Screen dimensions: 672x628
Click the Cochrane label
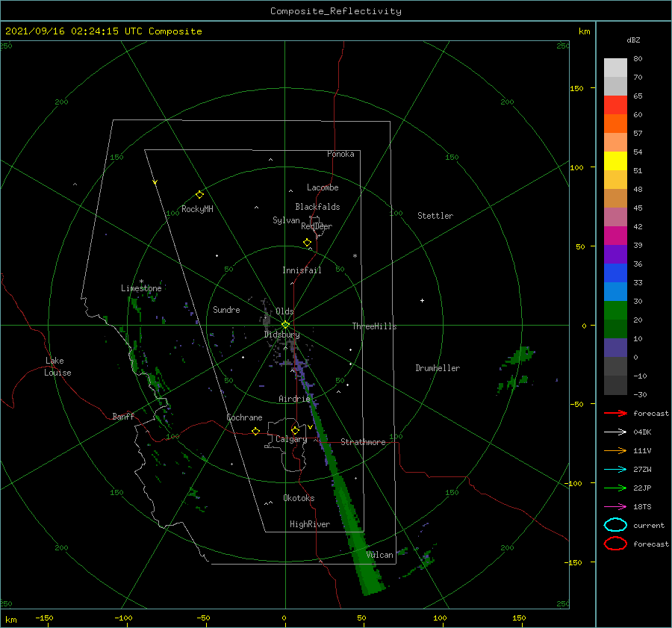click(x=244, y=417)
